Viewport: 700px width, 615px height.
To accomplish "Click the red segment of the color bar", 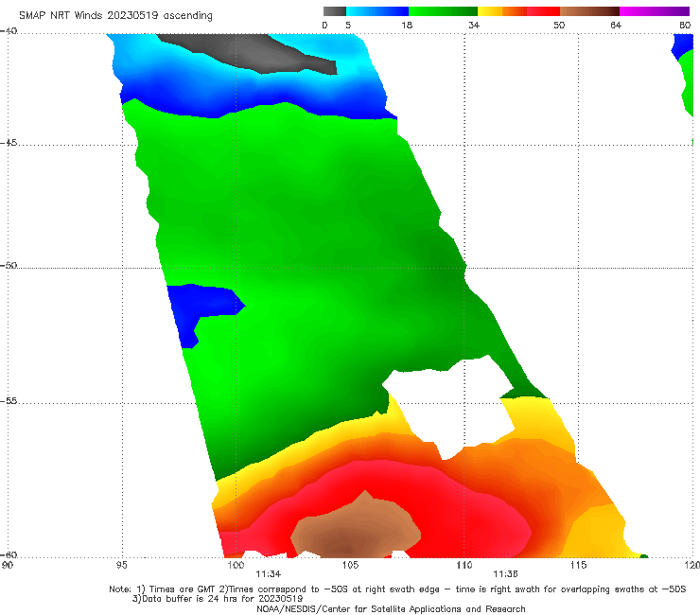I will 543,11.
